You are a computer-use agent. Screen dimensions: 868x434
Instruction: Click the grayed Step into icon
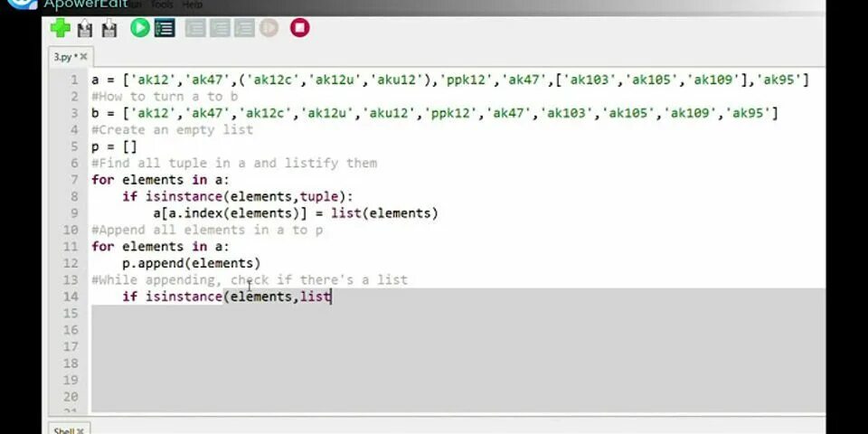220,28
